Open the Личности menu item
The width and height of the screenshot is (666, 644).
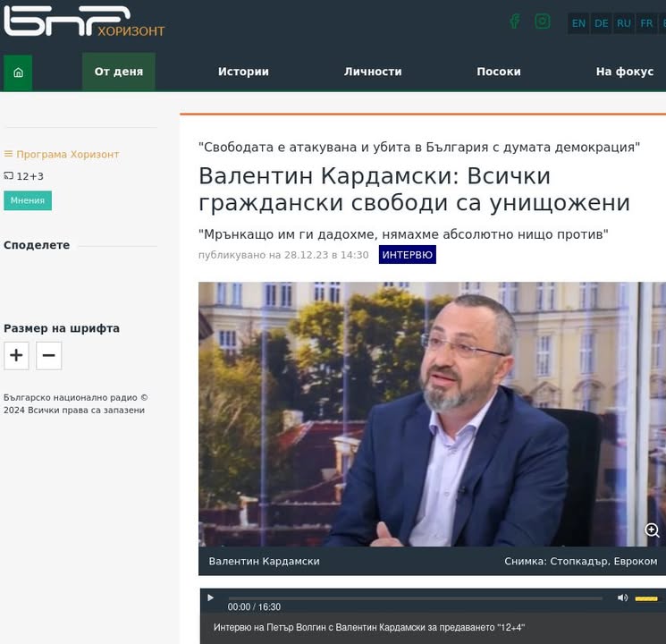click(x=373, y=72)
